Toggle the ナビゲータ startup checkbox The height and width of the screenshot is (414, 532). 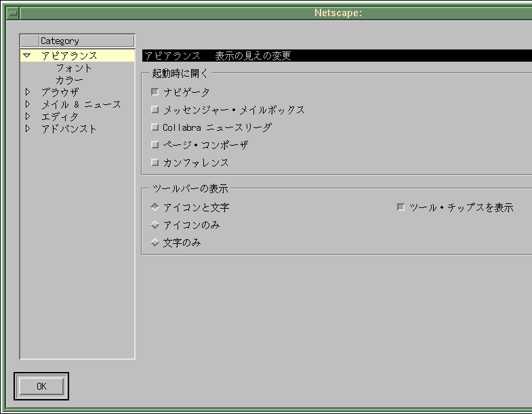[x=155, y=92]
